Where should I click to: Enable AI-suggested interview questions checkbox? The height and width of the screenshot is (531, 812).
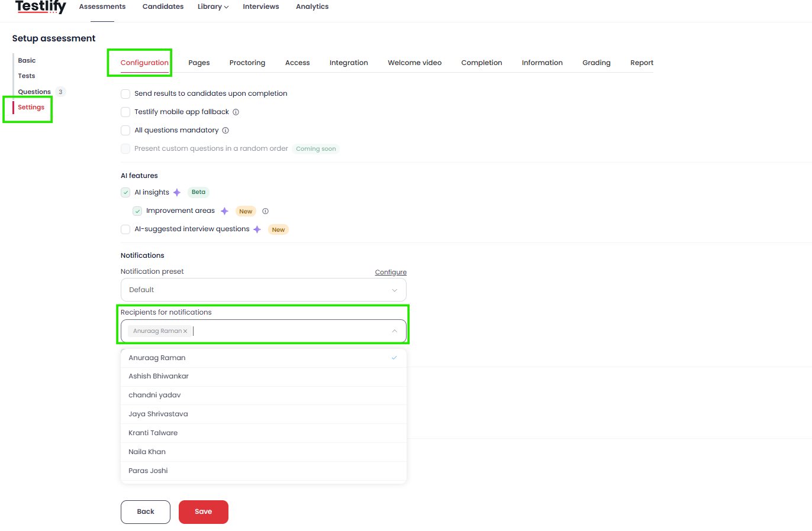click(125, 229)
